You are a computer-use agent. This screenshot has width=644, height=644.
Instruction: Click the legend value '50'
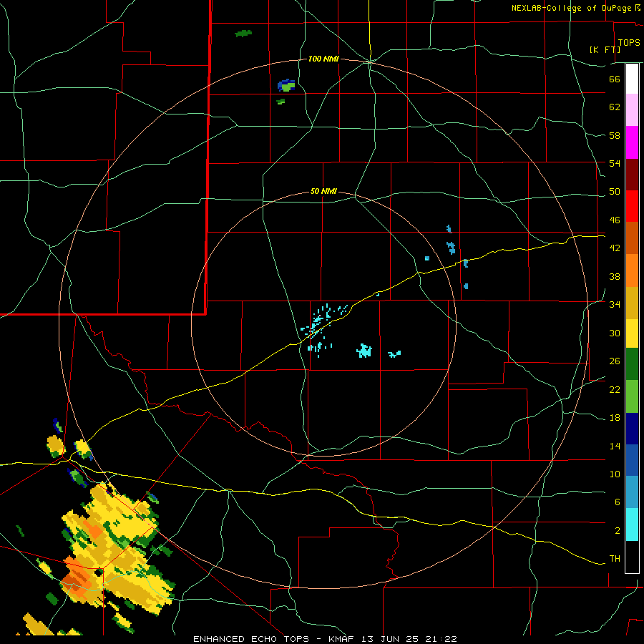tap(615, 192)
